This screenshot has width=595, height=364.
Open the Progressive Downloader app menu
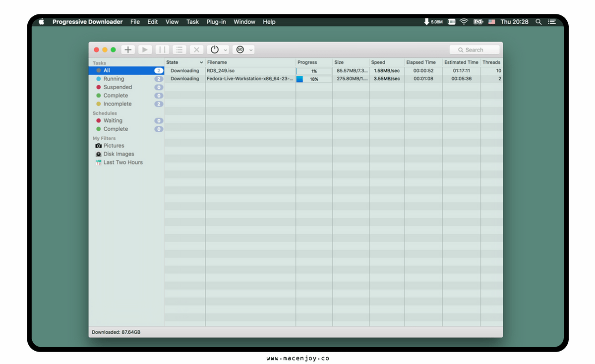tap(88, 22)
